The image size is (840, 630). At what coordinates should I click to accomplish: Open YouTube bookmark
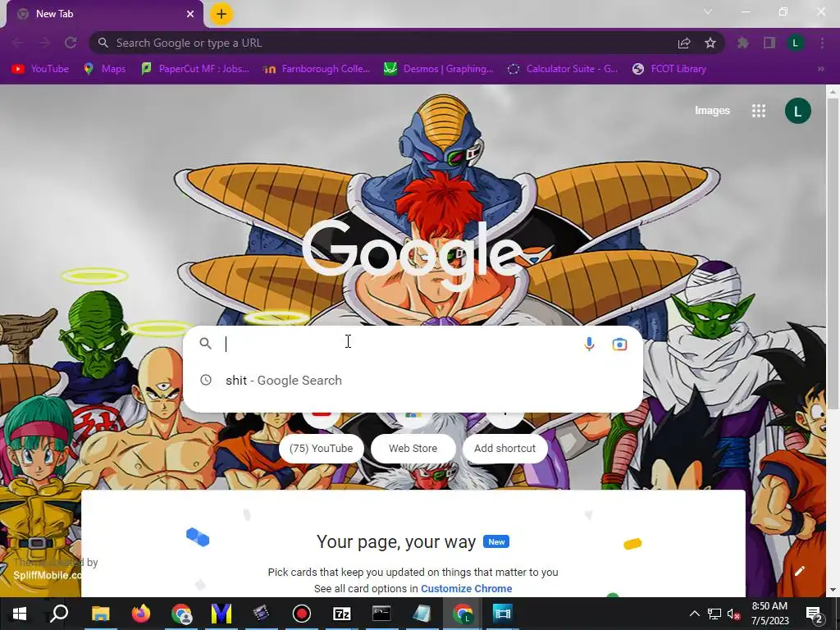coord(40,69)
